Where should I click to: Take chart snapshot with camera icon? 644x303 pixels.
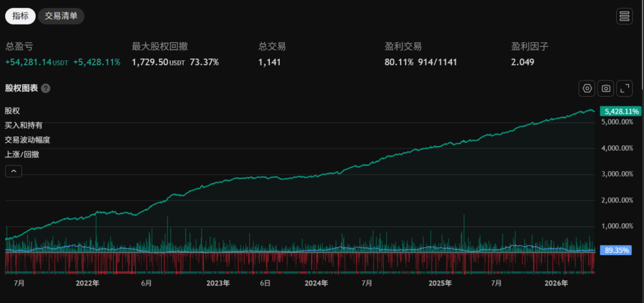coord(606,88)
